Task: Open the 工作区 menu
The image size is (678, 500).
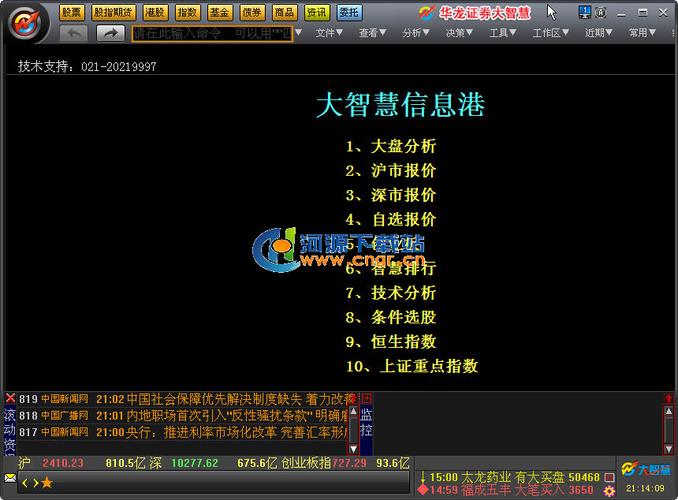Action: (x=550, y=32)
